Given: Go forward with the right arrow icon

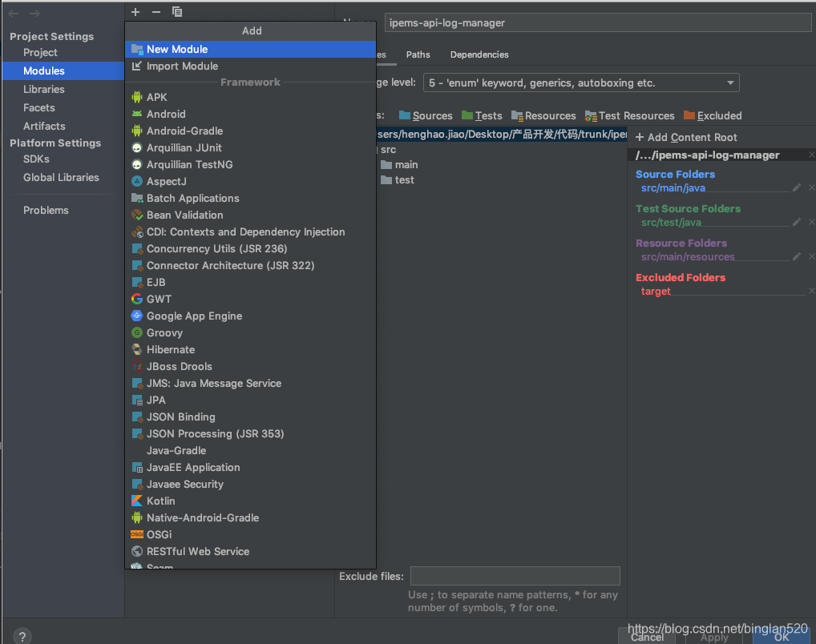Looking at the screenshot, I should [34, 14].
